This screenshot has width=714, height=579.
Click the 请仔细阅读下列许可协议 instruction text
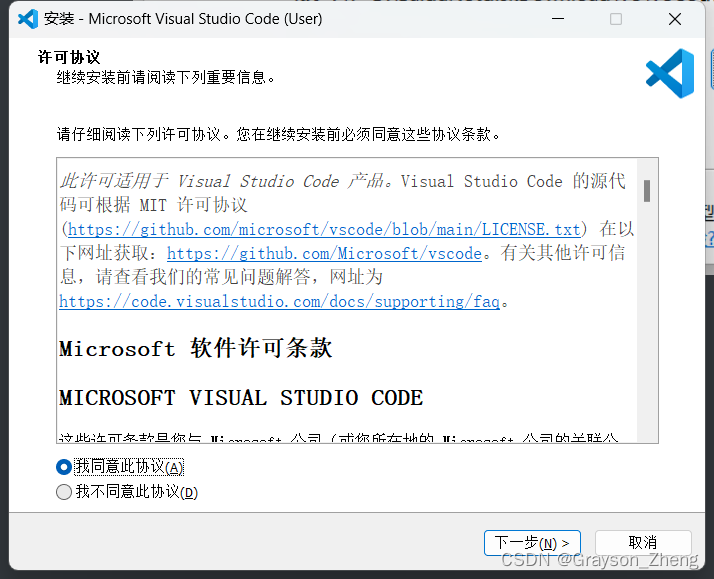(278, 134)
